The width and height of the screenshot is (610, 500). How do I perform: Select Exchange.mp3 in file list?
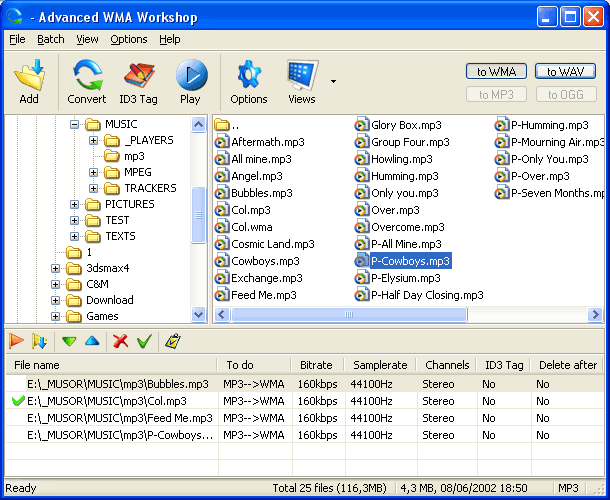click(x=266, y=278)
